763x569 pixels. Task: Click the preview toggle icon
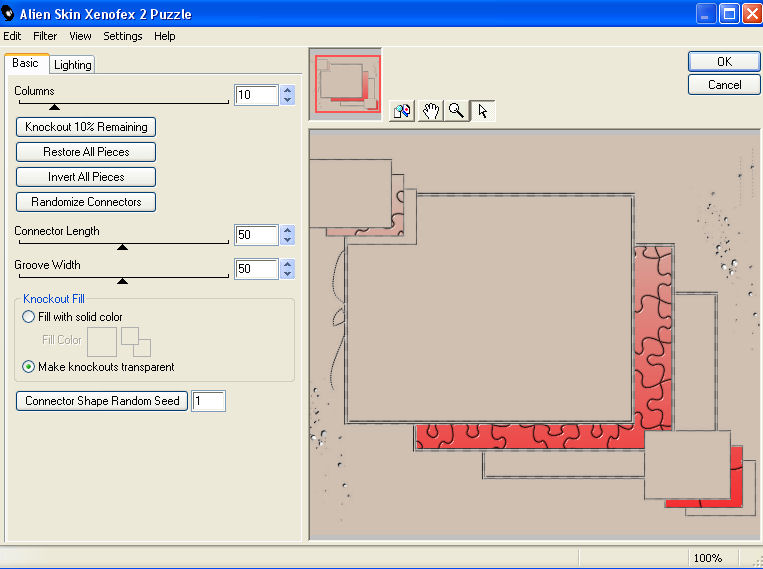coord(402,111)
